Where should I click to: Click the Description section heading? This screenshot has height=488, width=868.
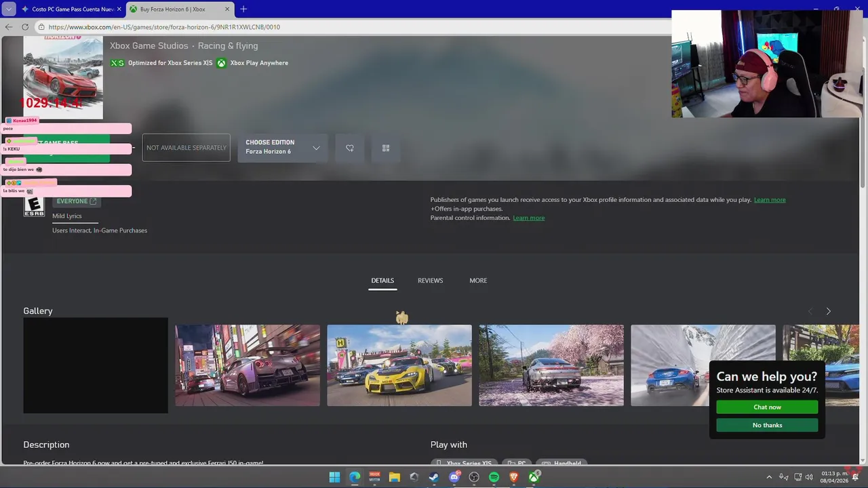pyautogui.click(x=46, y=445)
